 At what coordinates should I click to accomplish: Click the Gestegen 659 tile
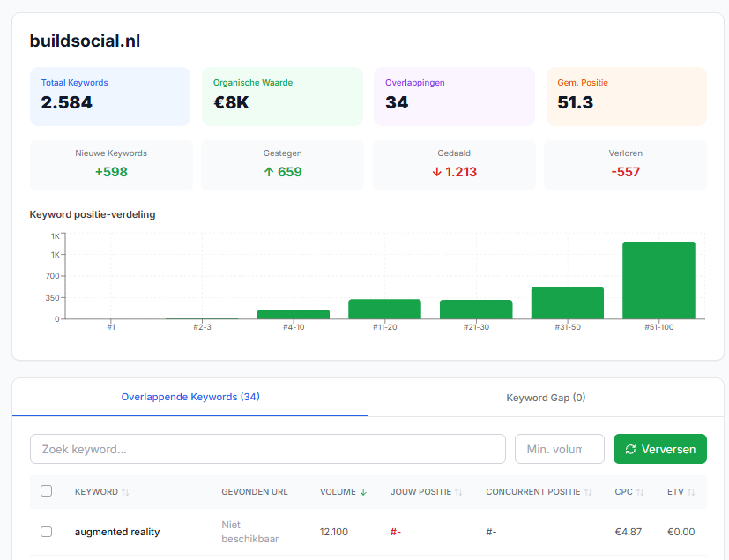click(282, 165)
